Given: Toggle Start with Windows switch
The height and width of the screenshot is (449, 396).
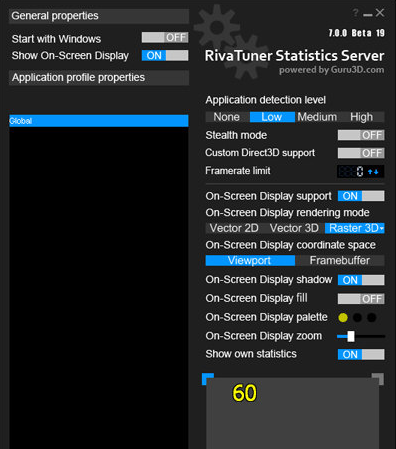Looking at the screenshot, I should 165,37.
